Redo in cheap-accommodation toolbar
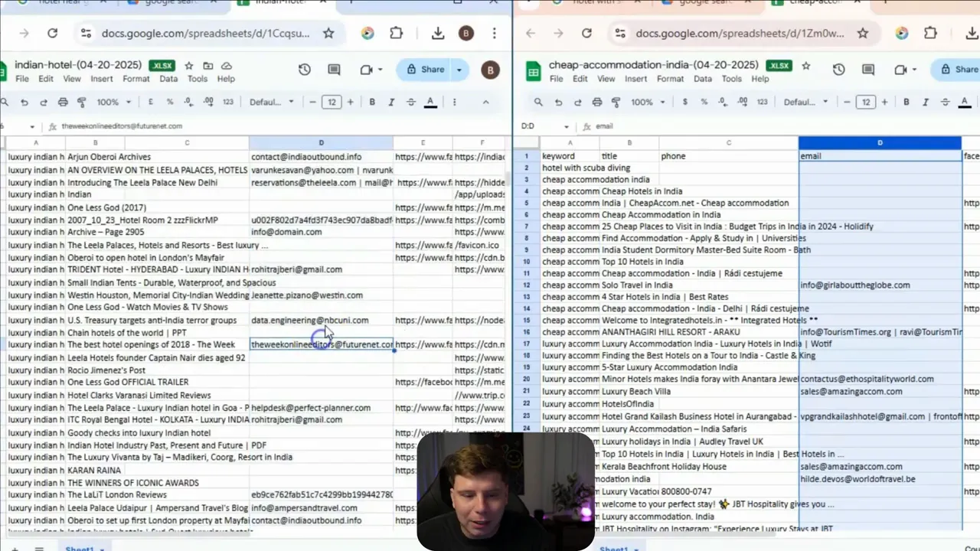 point(577,102)
